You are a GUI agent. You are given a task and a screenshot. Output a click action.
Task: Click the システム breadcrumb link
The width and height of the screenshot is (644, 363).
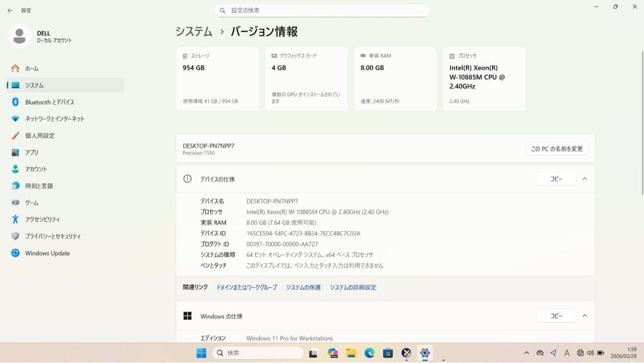click(194, 32)
